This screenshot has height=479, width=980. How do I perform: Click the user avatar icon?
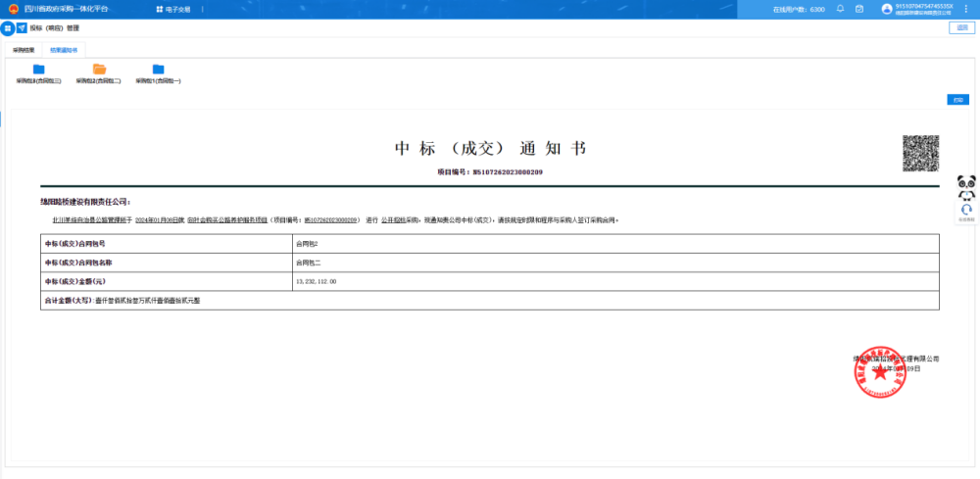tap(887, 9)
